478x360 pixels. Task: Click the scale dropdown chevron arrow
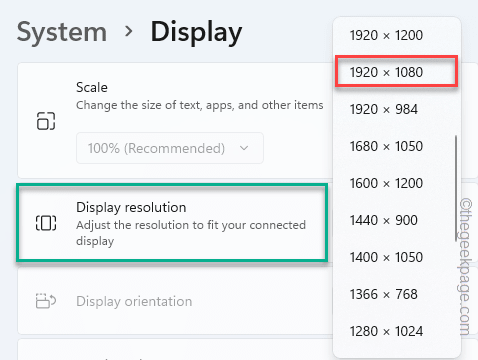point(244,148)
